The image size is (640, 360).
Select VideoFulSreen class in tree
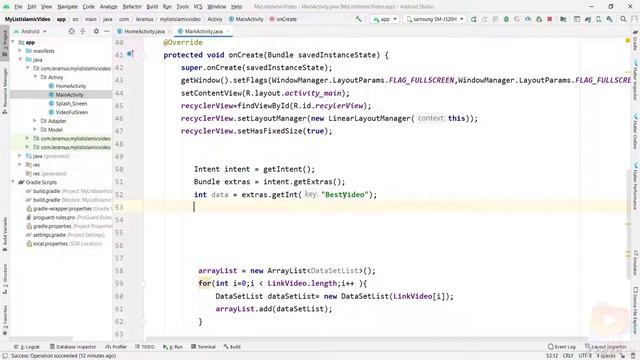click(x=71, y=112)
